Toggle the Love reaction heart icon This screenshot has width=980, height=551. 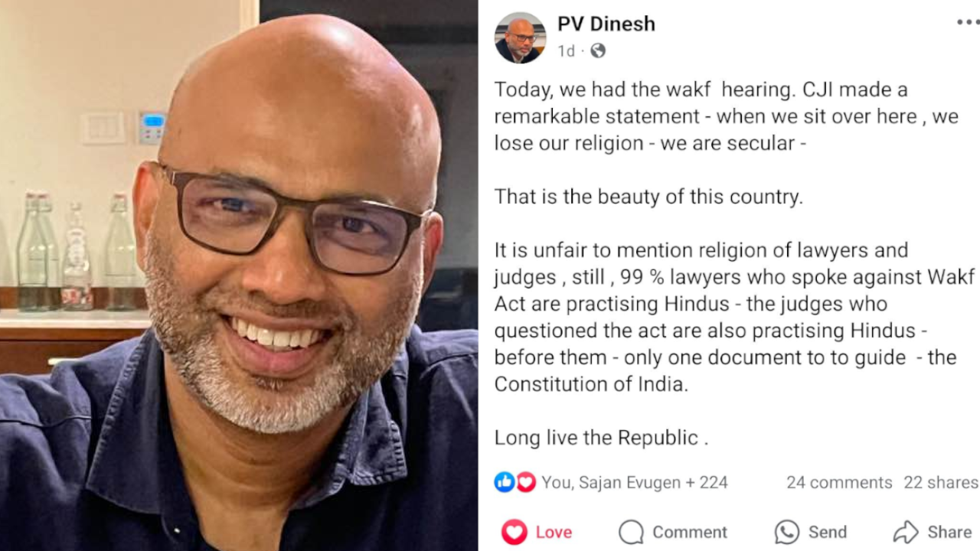[514, 532]
